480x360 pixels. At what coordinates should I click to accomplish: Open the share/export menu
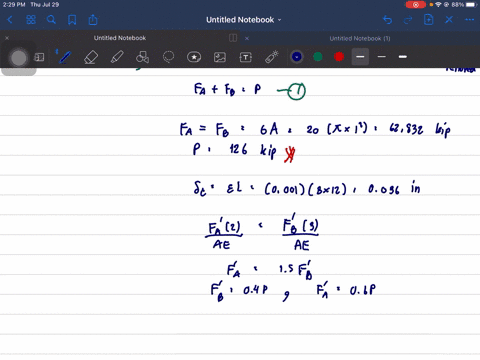(93, 20)
